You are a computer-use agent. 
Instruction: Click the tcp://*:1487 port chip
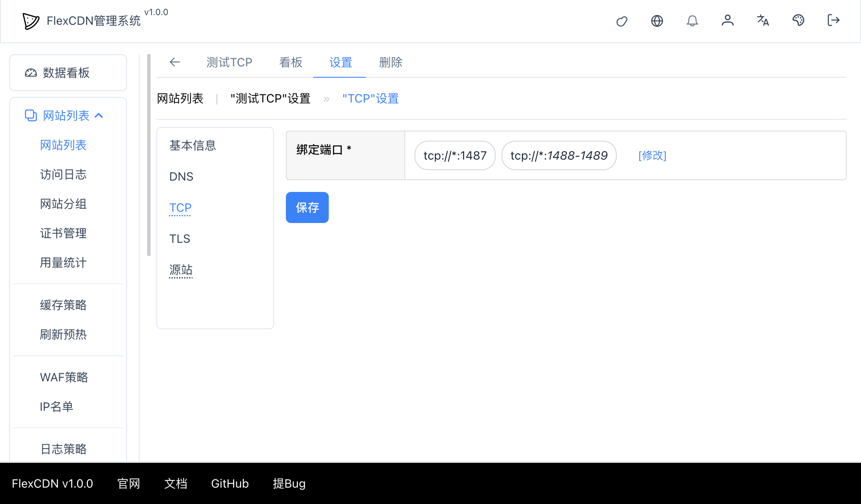point(455,155)
